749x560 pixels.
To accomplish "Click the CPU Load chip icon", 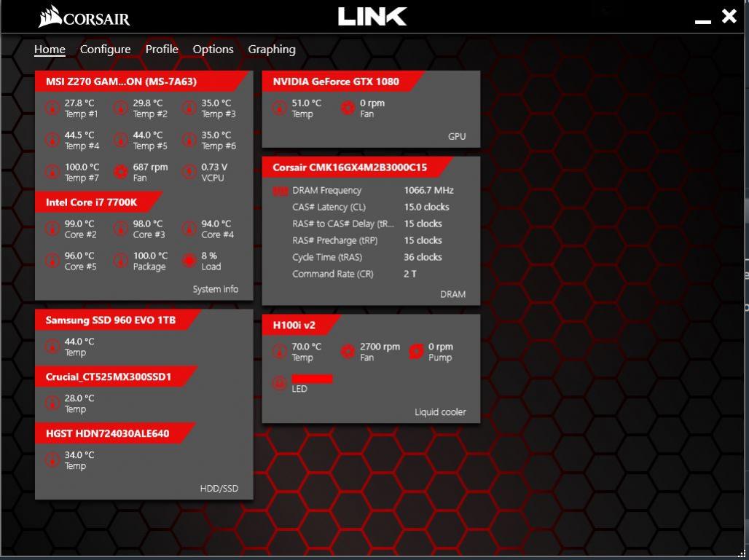I will click(189, 261).
